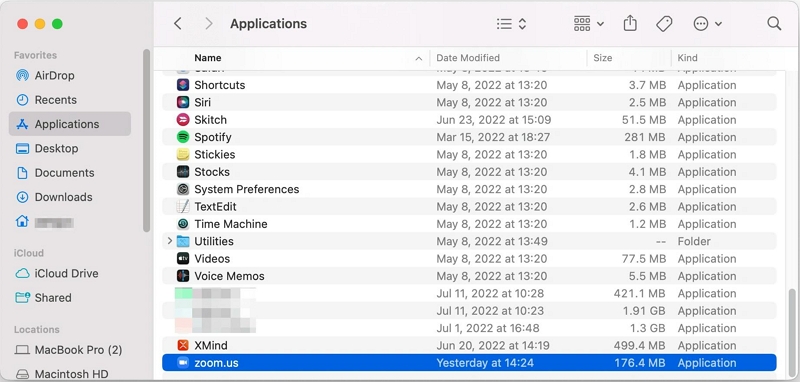Image resolution: width=800 pixels, height=382 pixels.
Task: Open the list view switcher
Action: (511, 23)
